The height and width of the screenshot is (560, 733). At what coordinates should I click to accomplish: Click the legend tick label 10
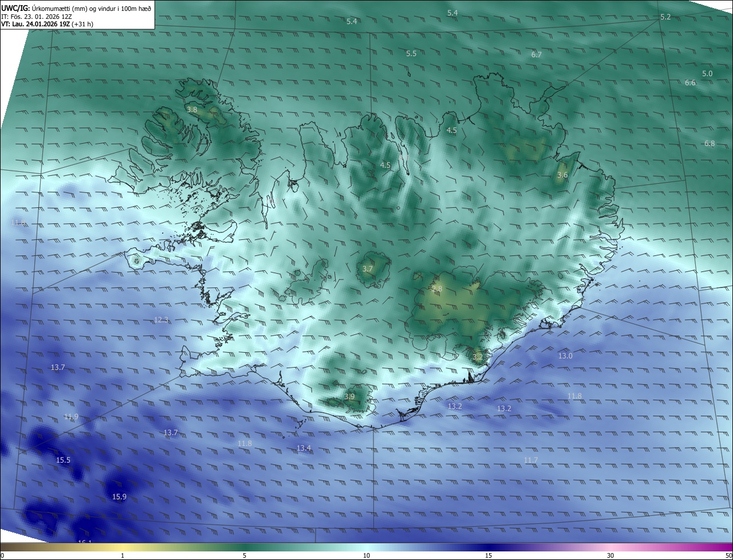(x=366, y=555)
